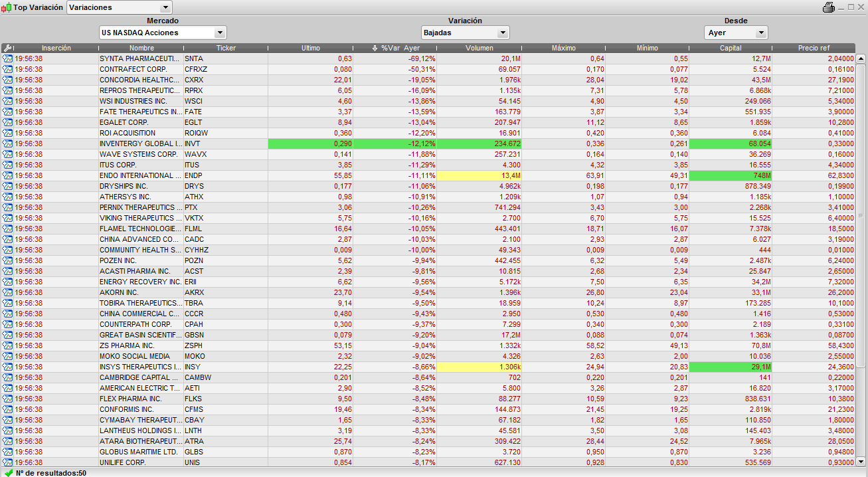868x477 pixels.
Task: Sort by the Mínimo column header
Action: point(648,48)
